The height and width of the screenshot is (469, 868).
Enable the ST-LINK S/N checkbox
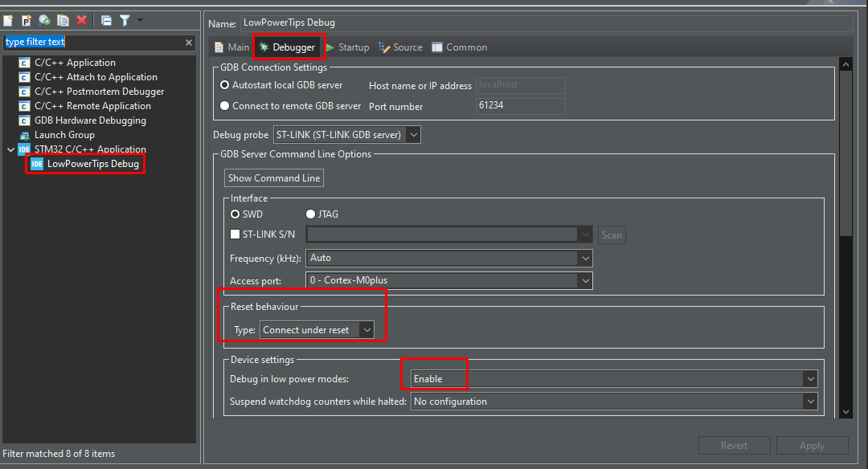235,234
